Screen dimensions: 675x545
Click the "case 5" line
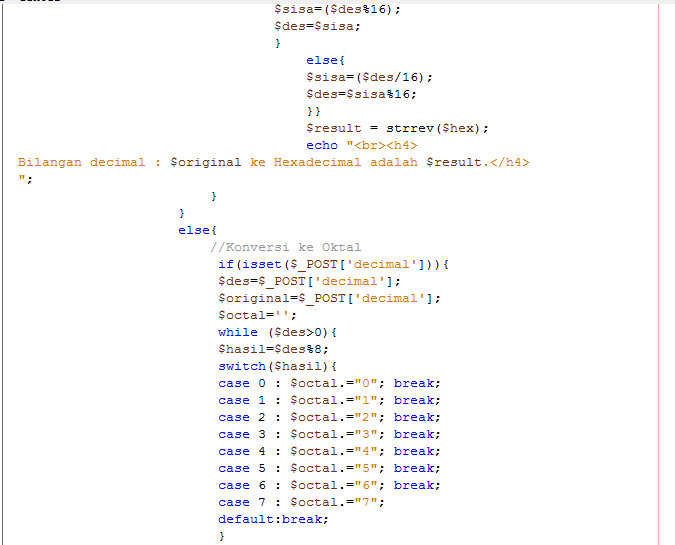click(x=329, y=468)
